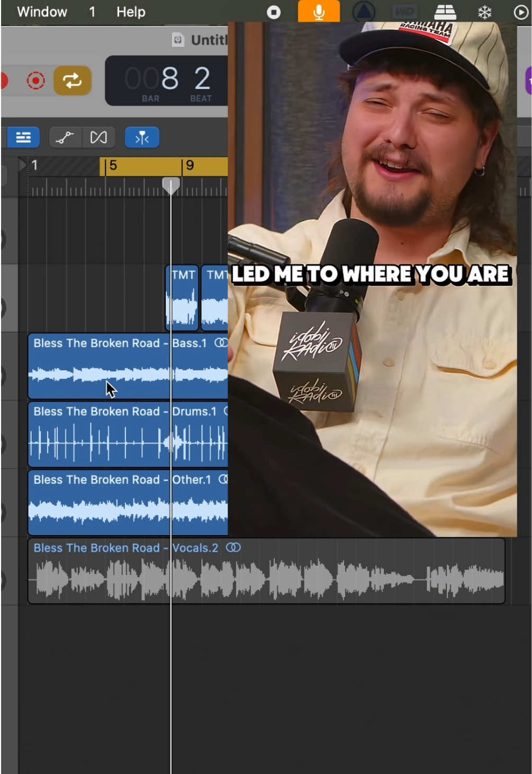Screen dimensions: 532x774
Task: Select the Bless The Broken Road Drums.1 region
Action: [128, 434]
